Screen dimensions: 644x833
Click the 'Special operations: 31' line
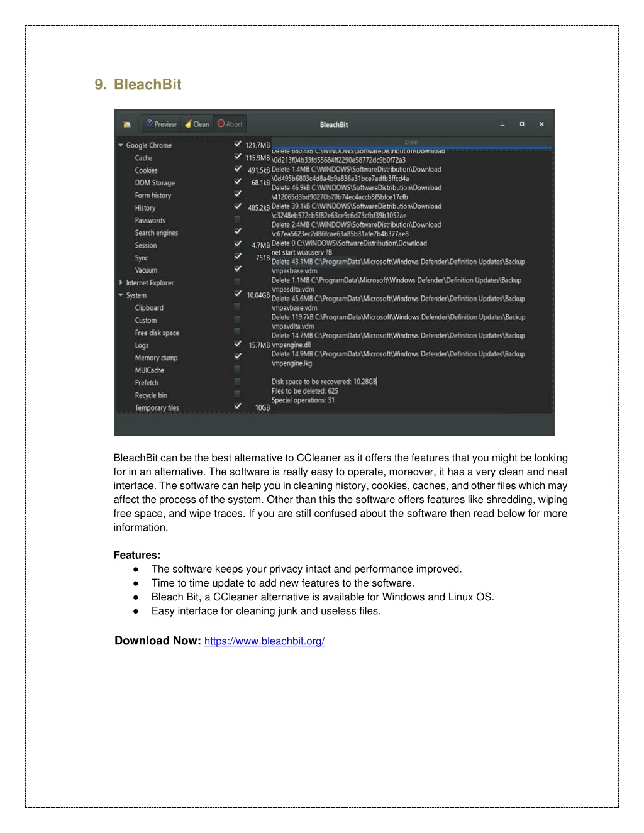pos(303,400)
